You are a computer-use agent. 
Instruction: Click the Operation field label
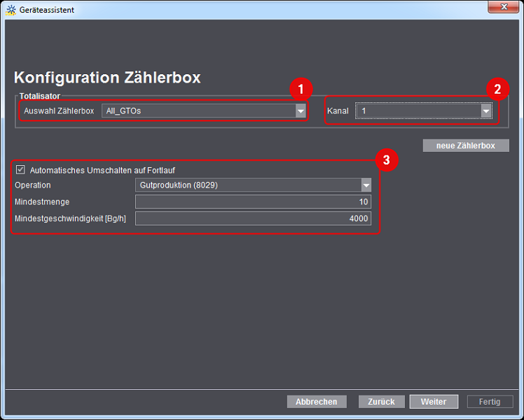33,185
